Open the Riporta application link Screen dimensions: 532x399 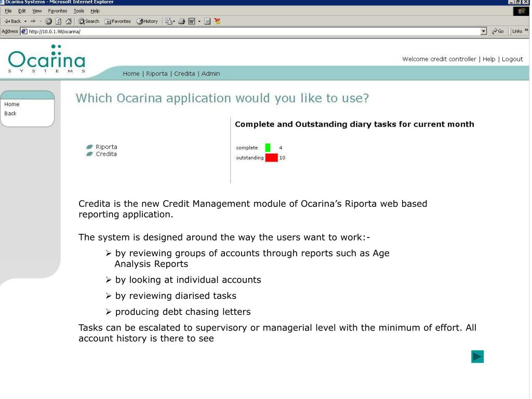point(107,147)
